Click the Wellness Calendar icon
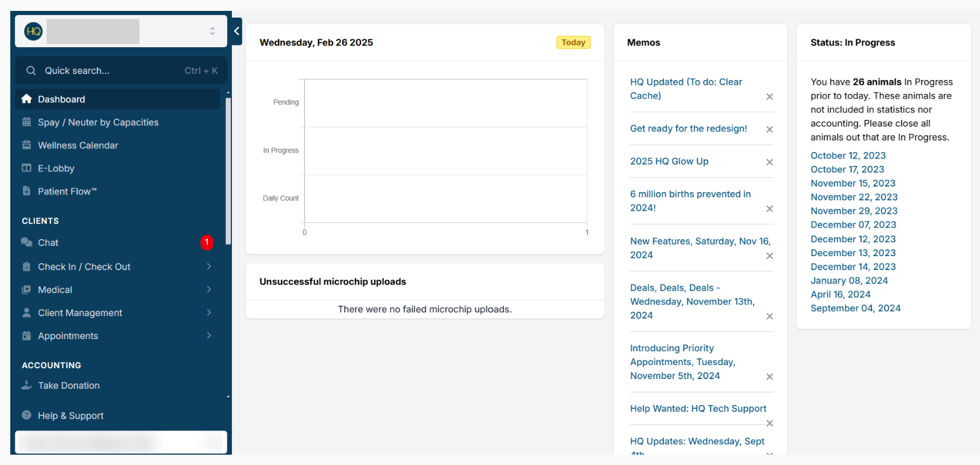Image resolution: width=980 pixels, height=465 pixels. click(x=27, y=145)
